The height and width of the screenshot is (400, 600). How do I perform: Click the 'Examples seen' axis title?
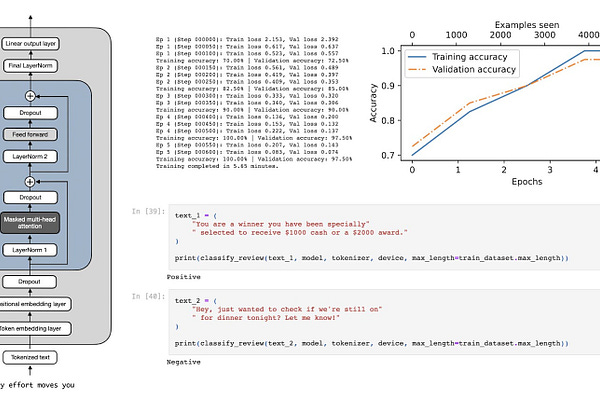527,25
